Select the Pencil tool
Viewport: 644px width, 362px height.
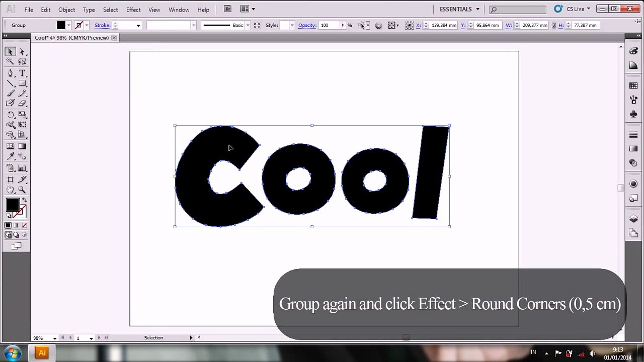click(22, 93)
